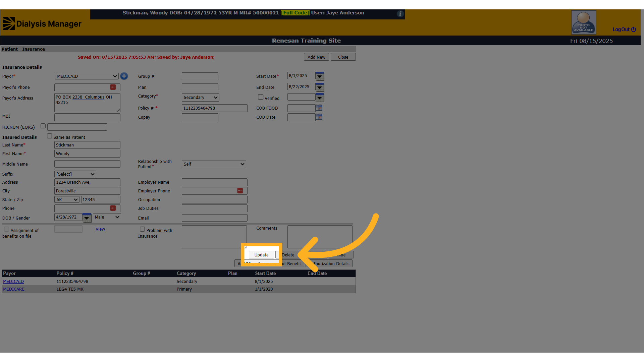Open the DOB calendar picker
This screenshot has width=644, height=362.
point(87,218)
